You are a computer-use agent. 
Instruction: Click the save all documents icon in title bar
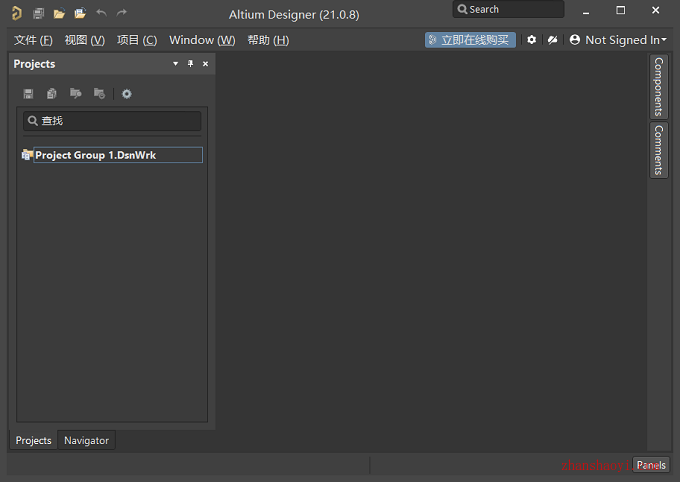click(39, 13)
